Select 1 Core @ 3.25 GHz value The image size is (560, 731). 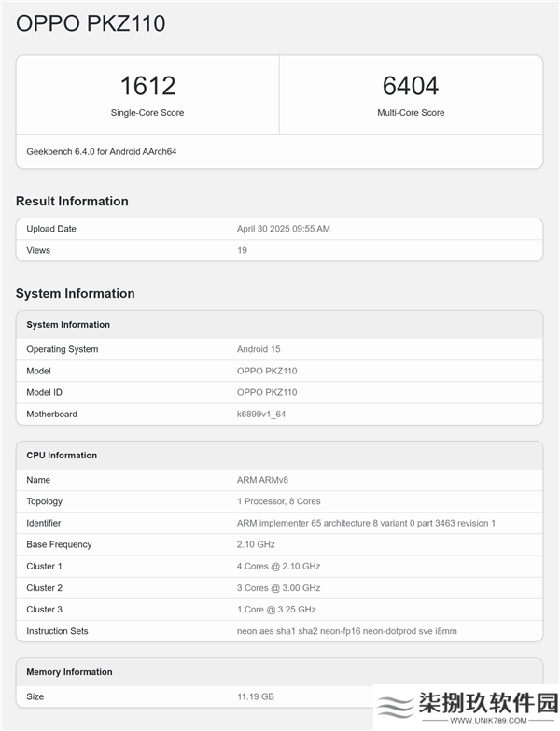click(276, 610)
